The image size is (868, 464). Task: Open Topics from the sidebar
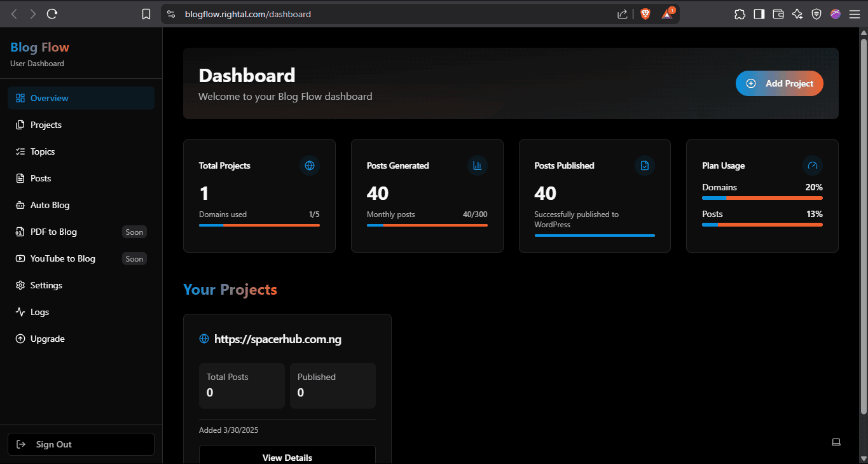(81, 151)
